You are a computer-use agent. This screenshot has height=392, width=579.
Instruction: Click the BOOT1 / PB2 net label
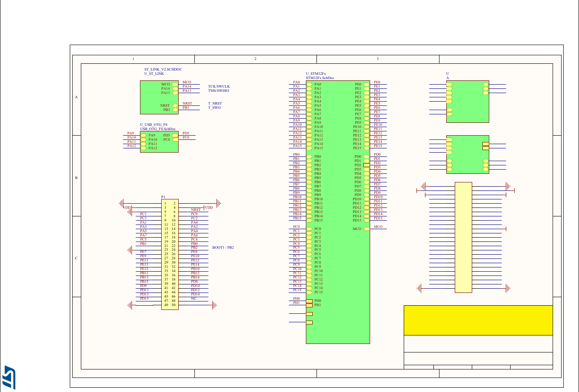click(223, 247)
